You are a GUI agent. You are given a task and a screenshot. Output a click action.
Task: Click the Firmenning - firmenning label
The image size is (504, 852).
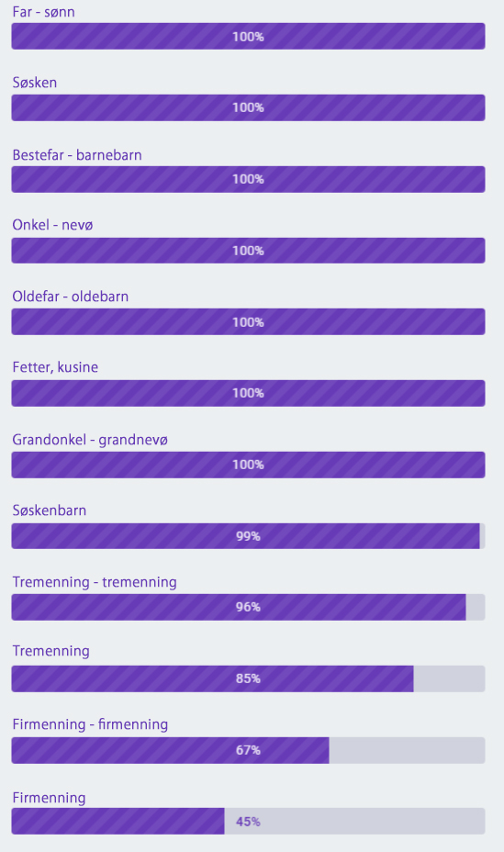pyautogui.click(x=90, y=724)
